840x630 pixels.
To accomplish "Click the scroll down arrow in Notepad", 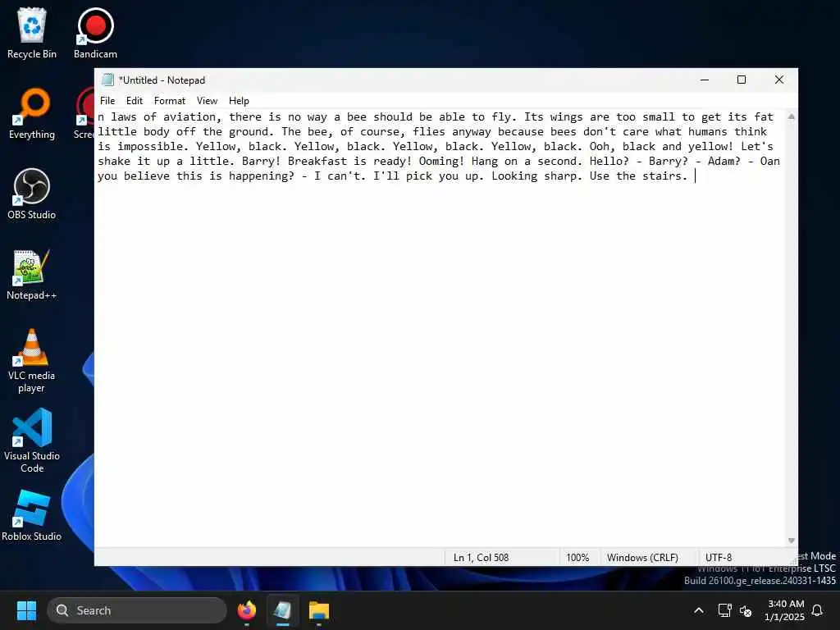I will 792,541.
